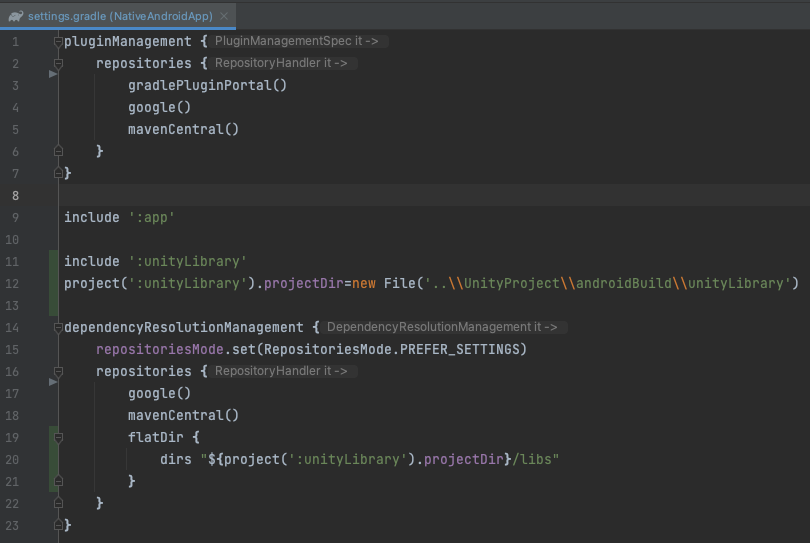Click the File path string on line 12
Viewport: 810px width, 543px height.
click(x=608, y=284)
